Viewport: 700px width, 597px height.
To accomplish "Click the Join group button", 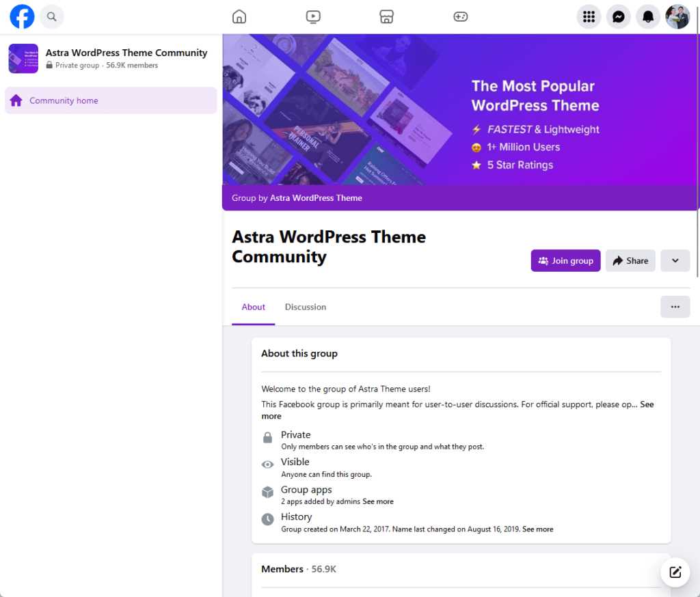I will 565,260.
